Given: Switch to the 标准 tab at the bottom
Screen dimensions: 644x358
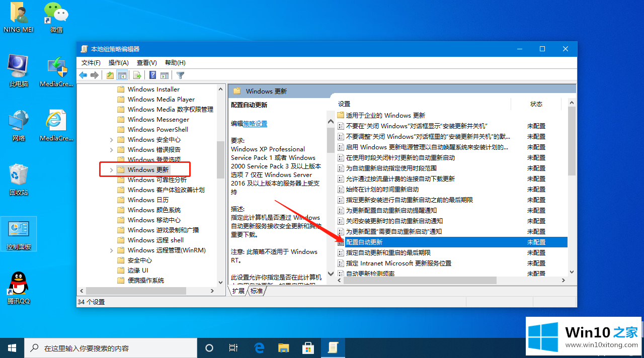Looking at the screenshot, I should [257, 291].
